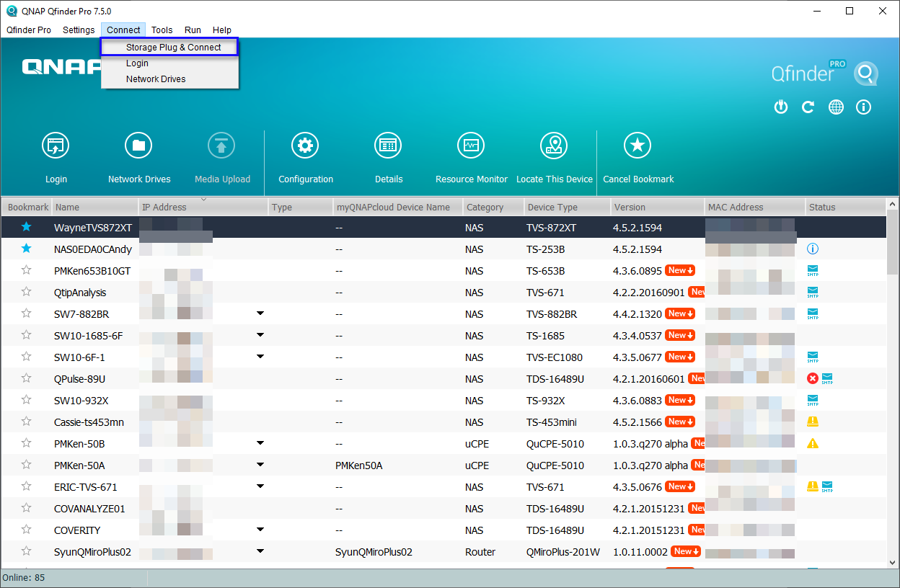Bookmark the QPulse-89U device
The width and height of the screenshot is (900, 588).
tap(27, 378)
